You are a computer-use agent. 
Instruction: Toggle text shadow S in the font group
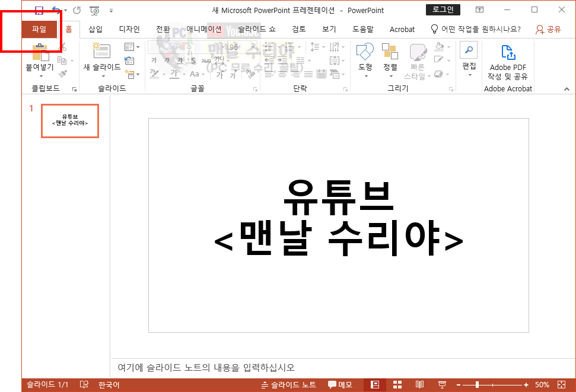(x=193, y=60)
